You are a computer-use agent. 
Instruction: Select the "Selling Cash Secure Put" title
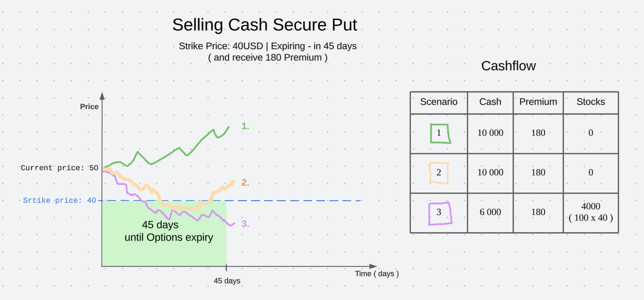click(265, 25)
